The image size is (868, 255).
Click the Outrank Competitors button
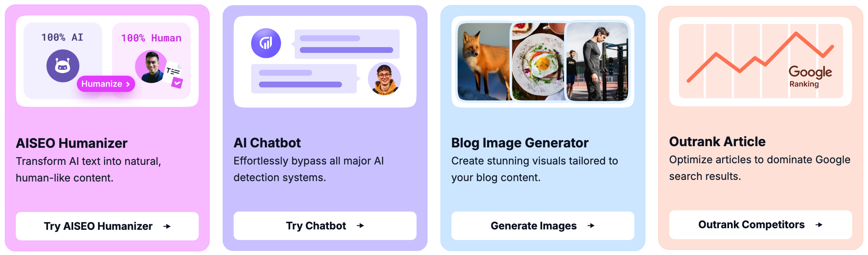[x=761, y=225]
